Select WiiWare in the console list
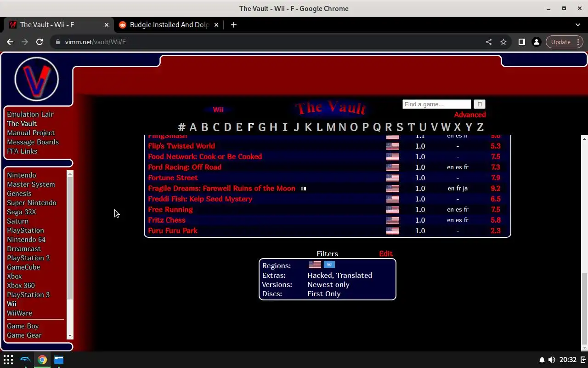This screenshot has width=588, height=368. (x=19, y=313)
